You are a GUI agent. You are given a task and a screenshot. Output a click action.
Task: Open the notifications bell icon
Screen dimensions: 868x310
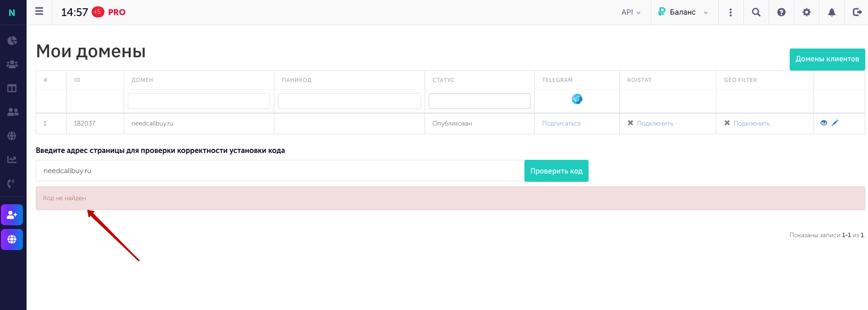pos(832,12)
